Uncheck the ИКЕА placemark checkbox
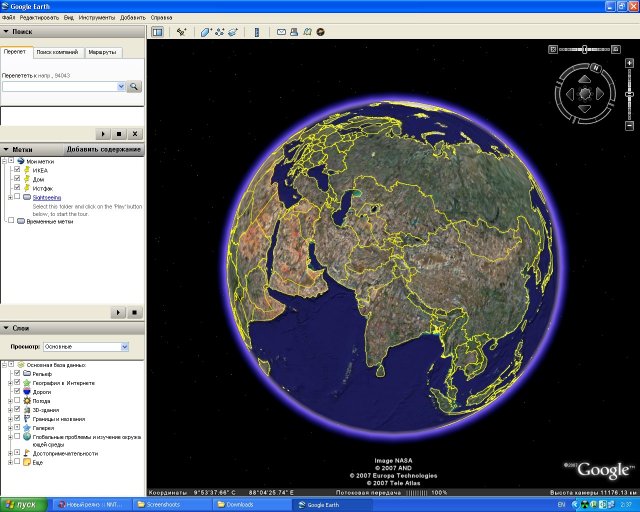 (17, 169)
